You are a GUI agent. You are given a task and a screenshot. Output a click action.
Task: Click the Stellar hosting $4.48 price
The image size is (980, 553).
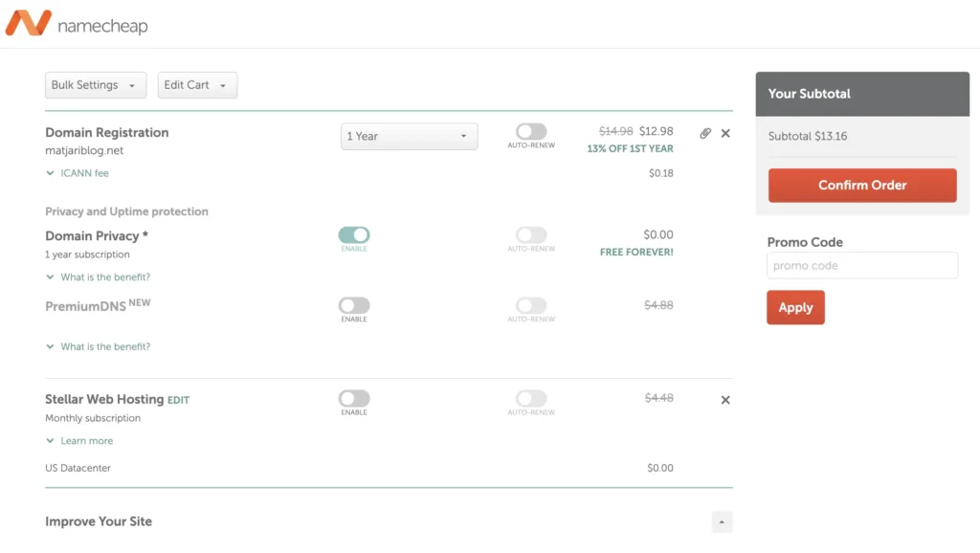pos(658,398)
